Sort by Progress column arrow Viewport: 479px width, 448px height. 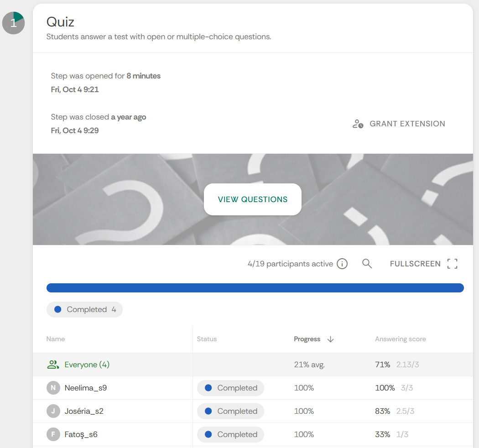(331, 339)
